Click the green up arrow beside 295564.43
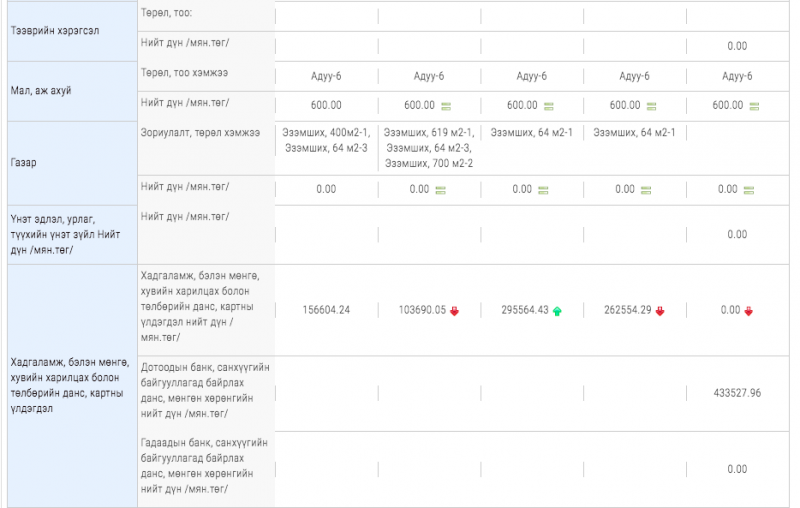This screenshot has width=800, height=508. coord(557,311)
